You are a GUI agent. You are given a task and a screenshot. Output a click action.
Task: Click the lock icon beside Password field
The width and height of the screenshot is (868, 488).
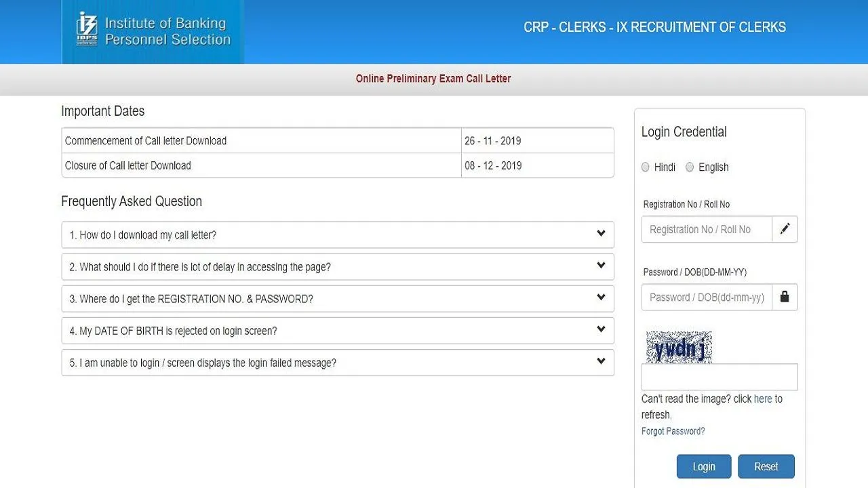click(x=785, y=297)
